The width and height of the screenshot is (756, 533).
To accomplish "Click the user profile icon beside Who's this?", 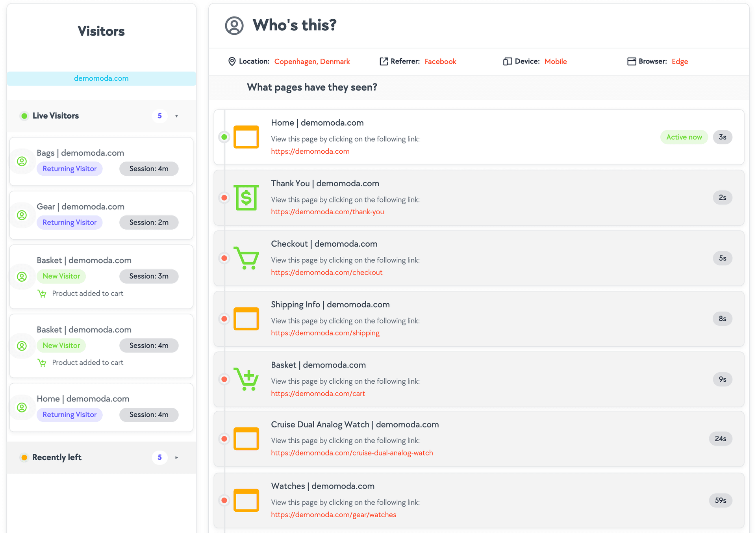I will click(x=234, y=26).
